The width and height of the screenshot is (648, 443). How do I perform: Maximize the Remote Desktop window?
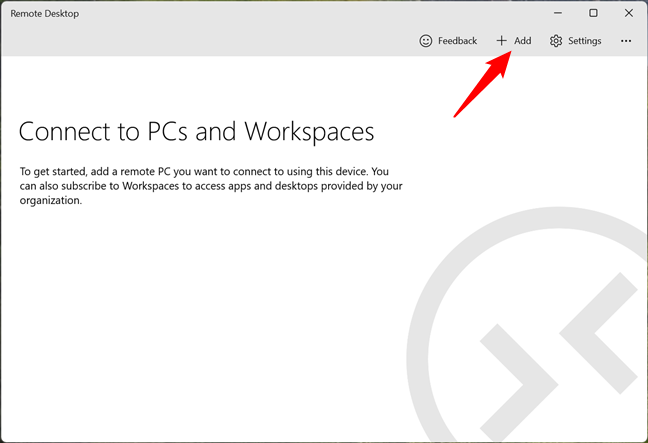[x=593, y=13]
